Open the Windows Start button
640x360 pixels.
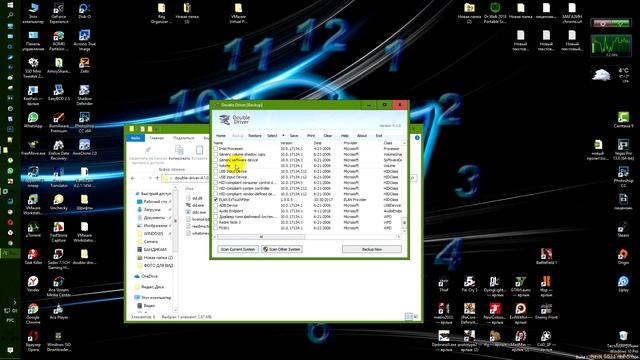point(10,5)
